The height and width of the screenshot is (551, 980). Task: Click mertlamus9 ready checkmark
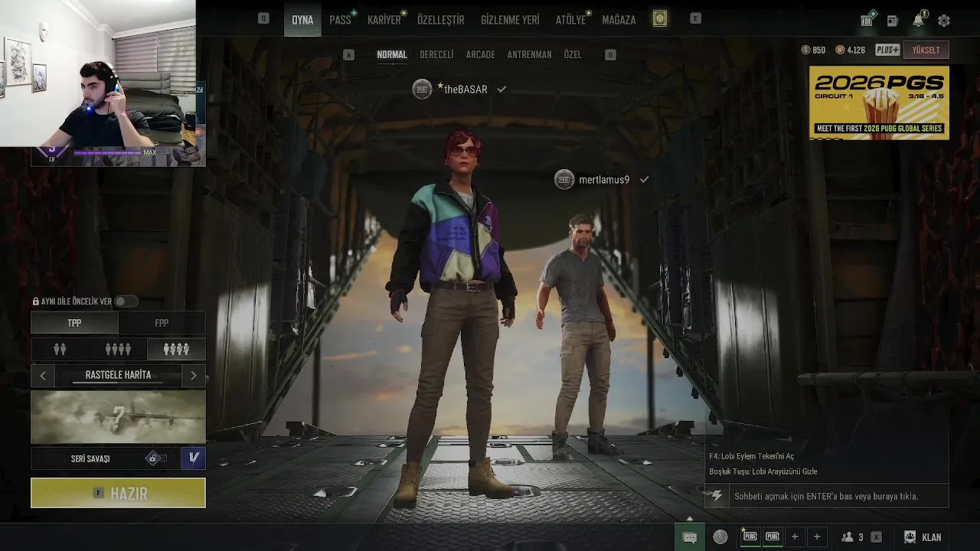[644, 179]
